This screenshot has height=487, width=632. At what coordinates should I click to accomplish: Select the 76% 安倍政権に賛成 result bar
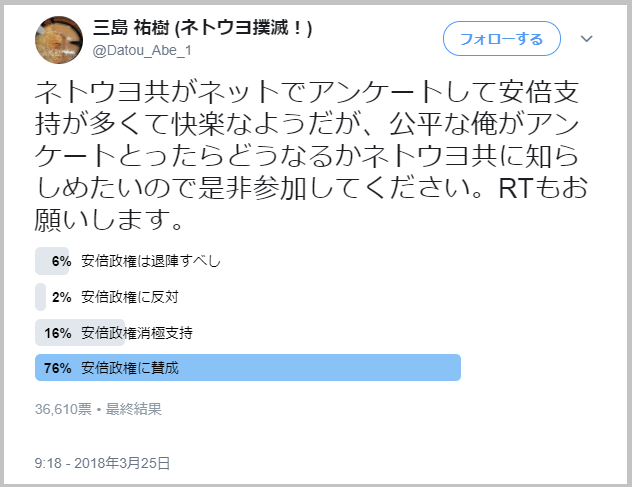tap(248, 368)
